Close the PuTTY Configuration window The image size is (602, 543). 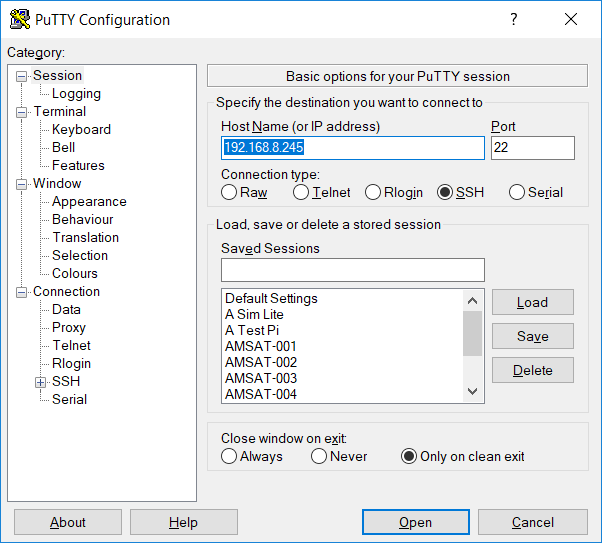tap(571, 19)
